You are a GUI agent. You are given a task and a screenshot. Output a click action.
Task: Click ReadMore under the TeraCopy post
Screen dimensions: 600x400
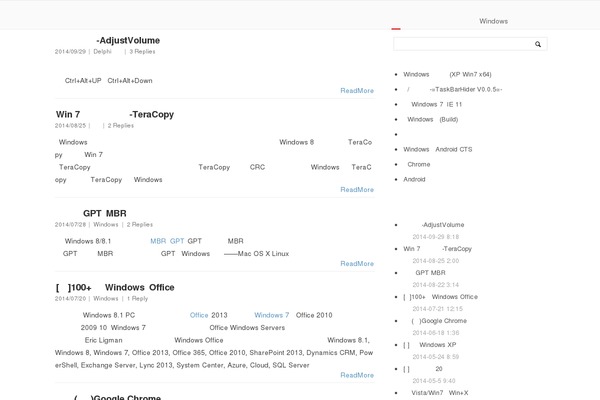click(357, 189)
